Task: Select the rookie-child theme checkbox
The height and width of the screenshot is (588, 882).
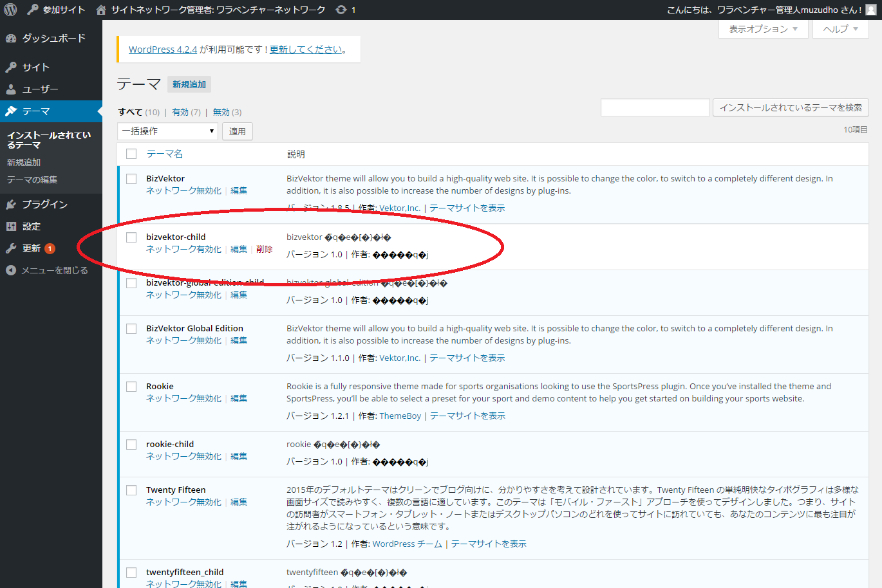Action: click(x=131, y=445)
